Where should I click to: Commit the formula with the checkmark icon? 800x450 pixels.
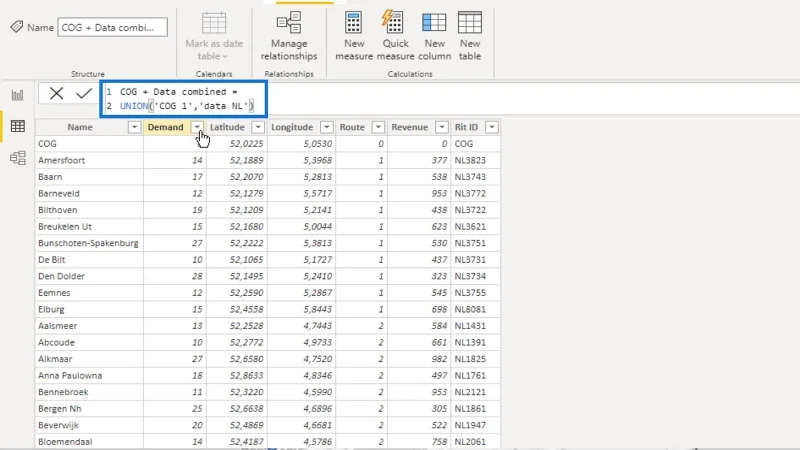pos(84,93)
